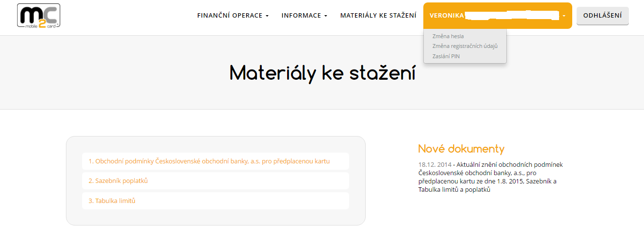The height and width of the screenshot is (249, 644).
Task: Click the Nové dokumenty heading
Action: click(461, 149)
